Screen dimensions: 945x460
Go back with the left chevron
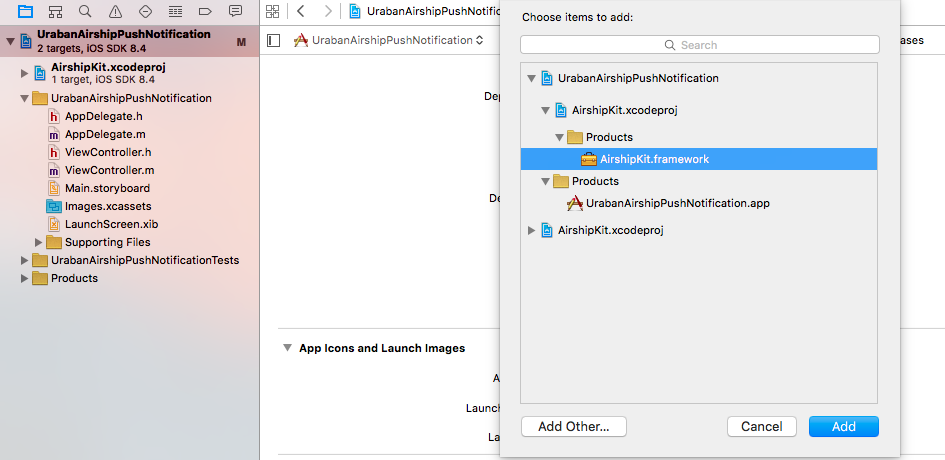(x=301, y=11)
